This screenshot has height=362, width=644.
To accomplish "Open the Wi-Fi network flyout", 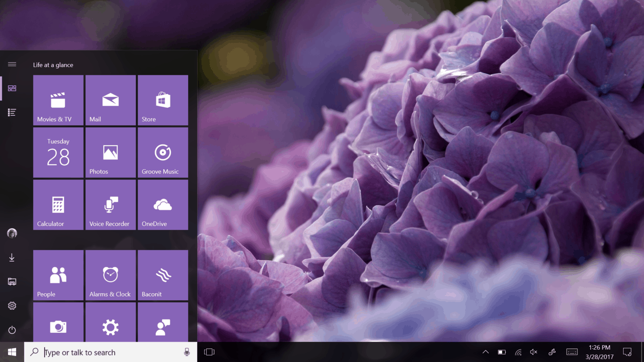I will (518, 352).
